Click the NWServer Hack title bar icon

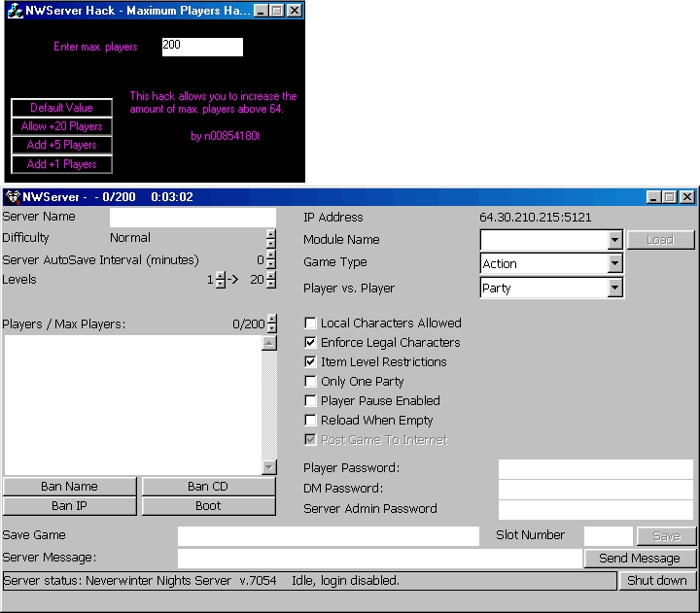pyautogui.click(x=15, y=11)
